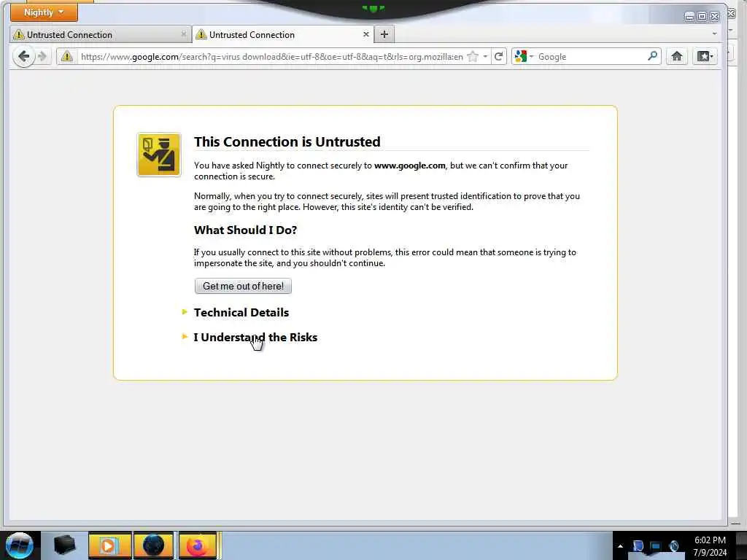Close the first Untrusted Connection tab
Screen dimensions: 747x560
pyautogui.click(x=183, y=34)
